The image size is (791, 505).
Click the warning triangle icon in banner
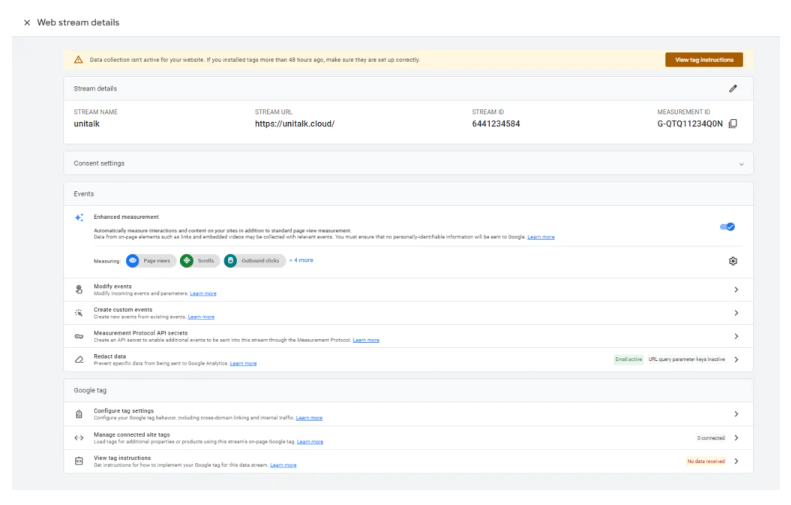78,60
